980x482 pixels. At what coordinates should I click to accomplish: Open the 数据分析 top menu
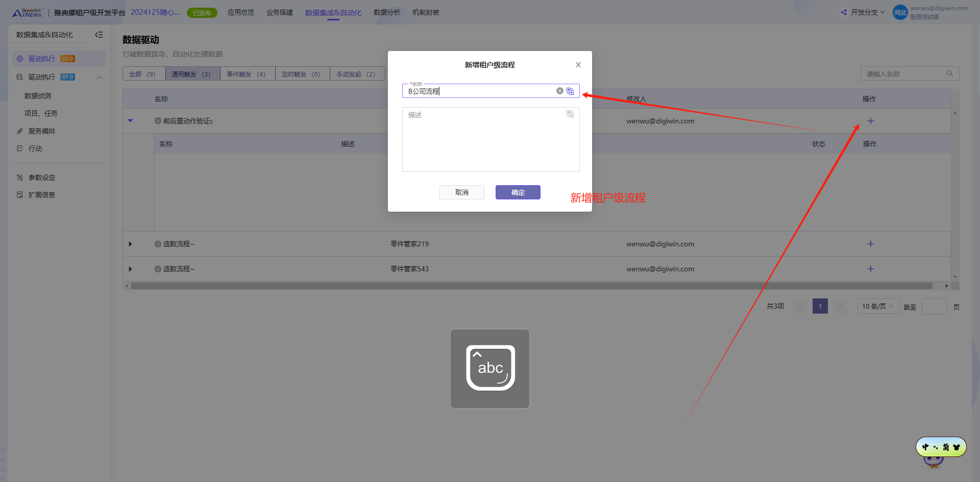pos(387,12)
